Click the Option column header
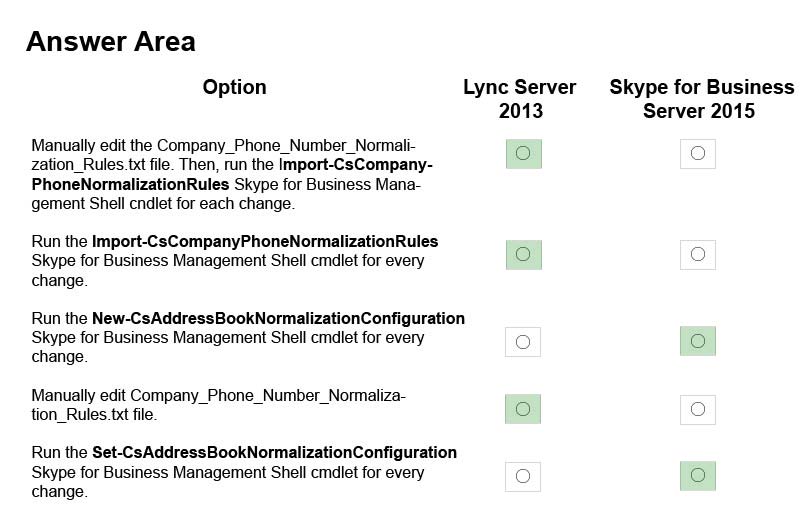The height and width of the screenshot is (527, 810). 235,87
